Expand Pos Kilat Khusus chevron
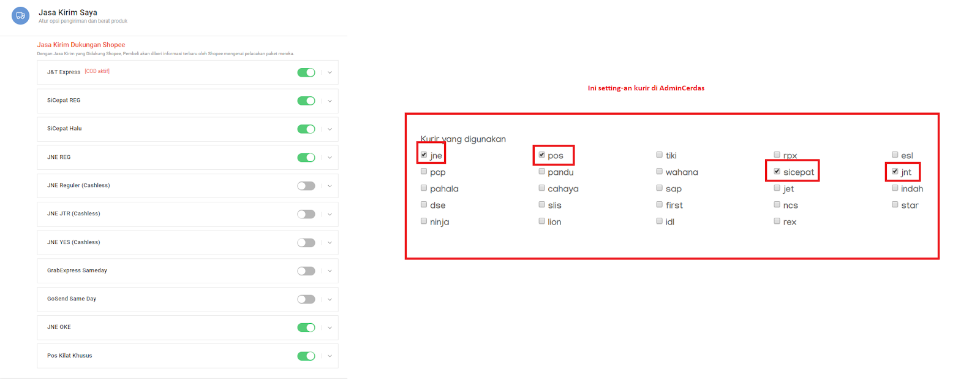The height and width of the screenshot is (379, 980). click(330, 356)
